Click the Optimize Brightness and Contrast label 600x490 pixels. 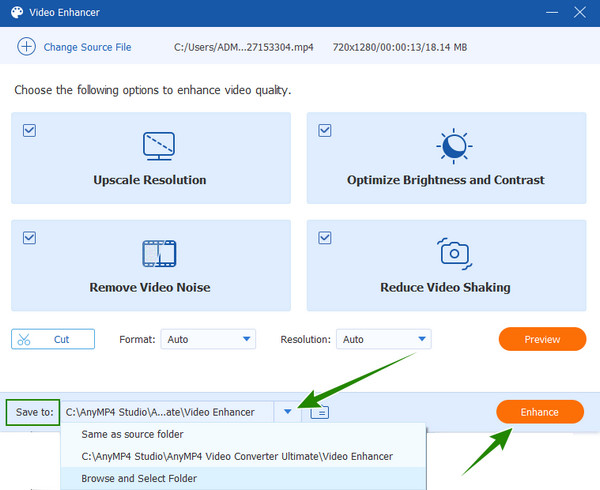(446, 180)
